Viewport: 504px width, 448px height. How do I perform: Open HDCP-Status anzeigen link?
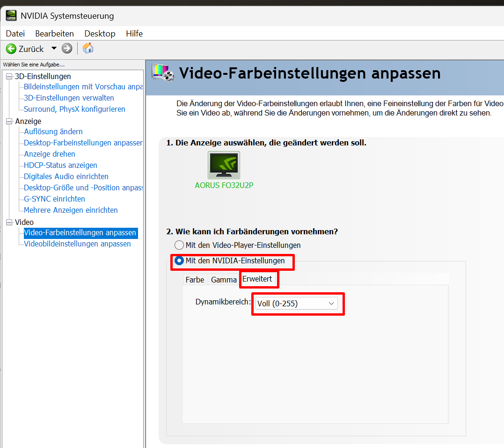pos(60,166)
